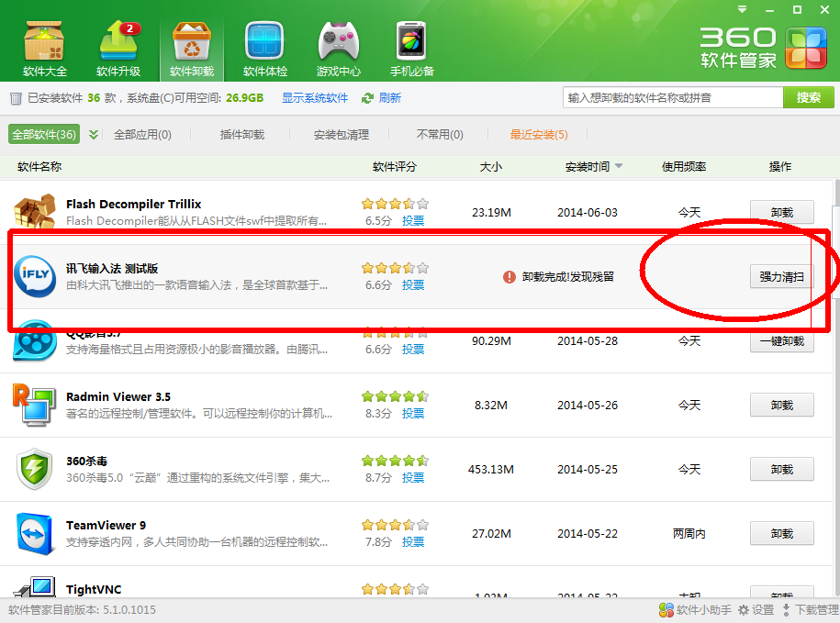Click the TeamViewer 9 app icon
840x623 pixels.
click(35, 533)
